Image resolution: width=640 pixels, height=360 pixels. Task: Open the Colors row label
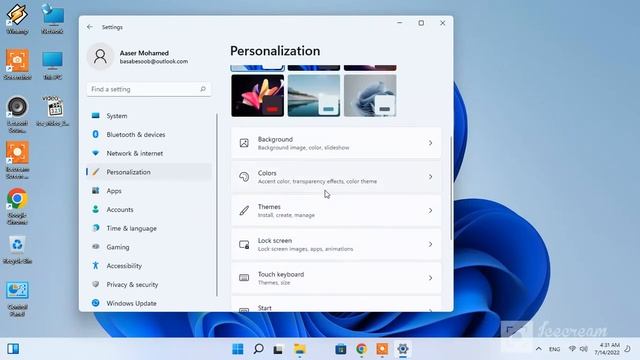pyautogui.click(x=267, y=173)
